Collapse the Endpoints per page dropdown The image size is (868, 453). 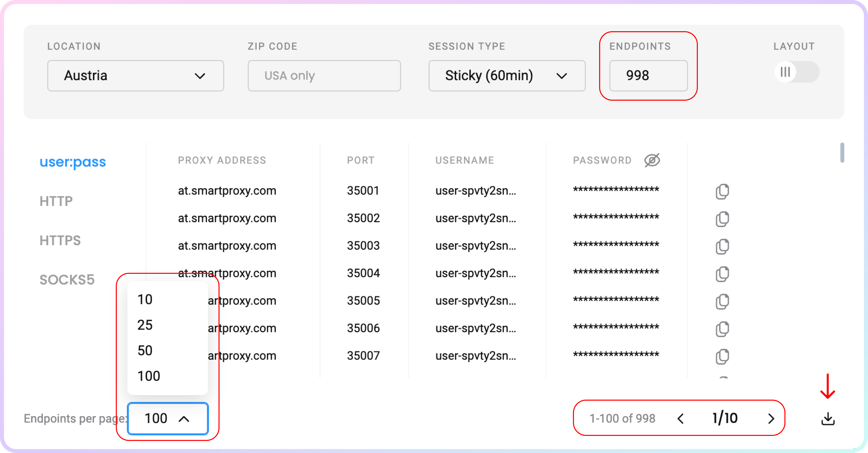coord(168,419)
